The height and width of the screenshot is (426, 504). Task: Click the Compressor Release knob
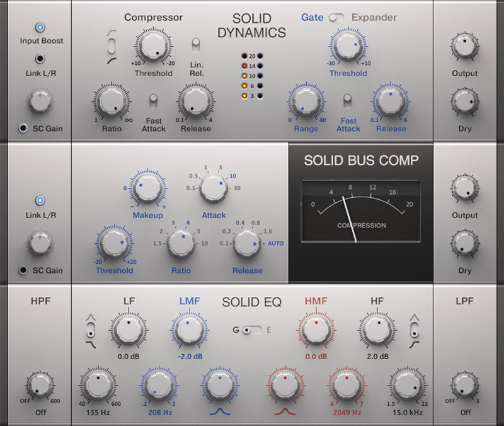196,101
